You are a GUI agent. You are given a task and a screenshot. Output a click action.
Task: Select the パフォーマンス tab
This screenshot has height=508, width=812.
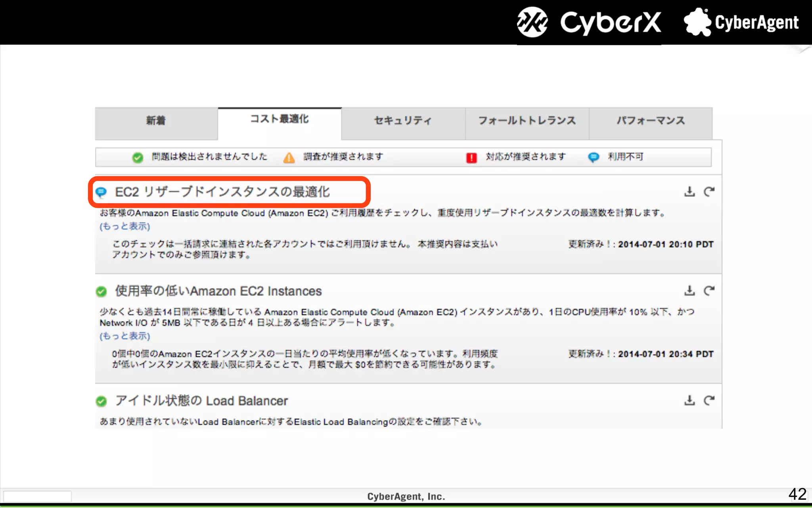(x=650, y=121)
